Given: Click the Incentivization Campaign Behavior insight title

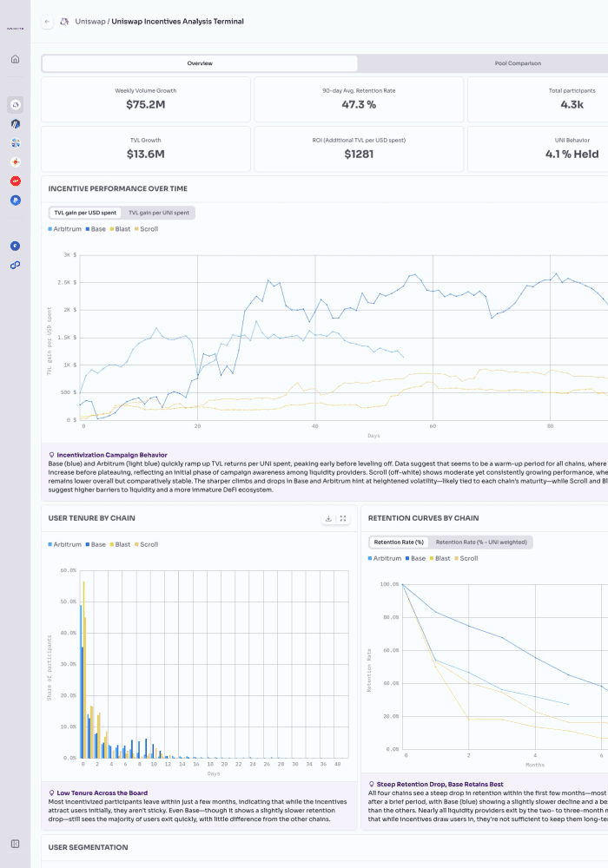Looking at the screenshot, I should pos(112,455).
